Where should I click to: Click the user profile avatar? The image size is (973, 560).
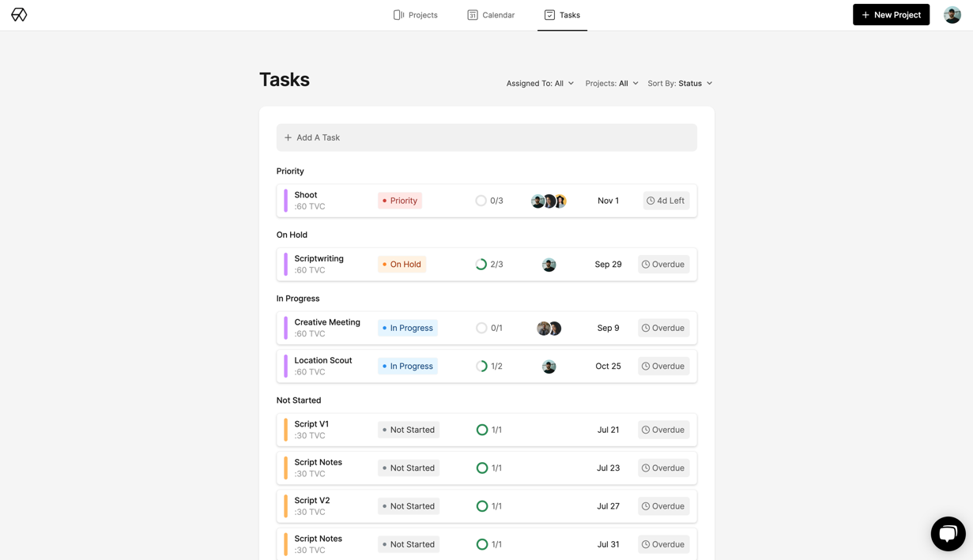click(x=952, y=15)
